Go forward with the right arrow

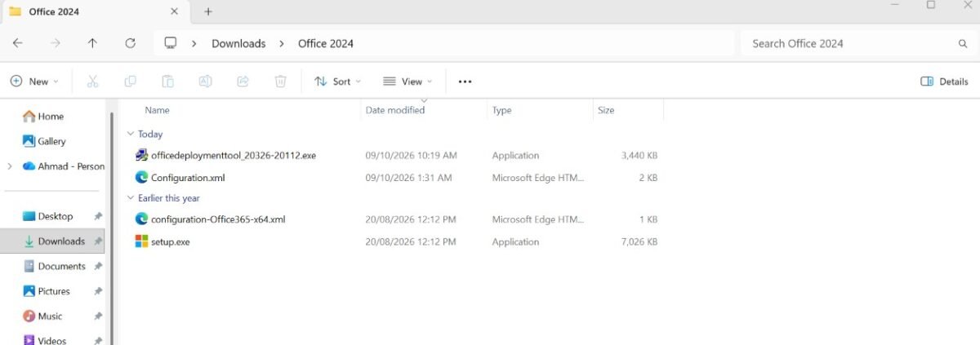(x=56, y=43)
